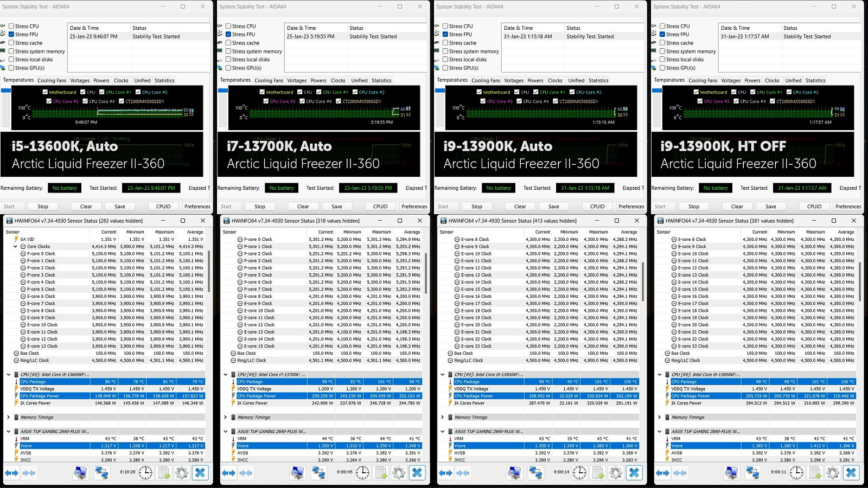
Task: Expand all sensors in HWiNFO 413-values-hidden window
Action: 445,473
